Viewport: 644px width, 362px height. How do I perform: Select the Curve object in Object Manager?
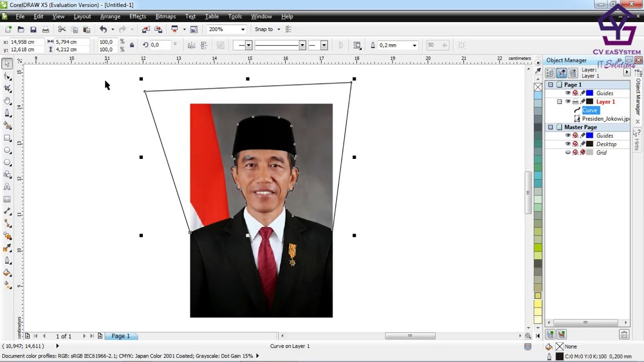pos(590,110)
